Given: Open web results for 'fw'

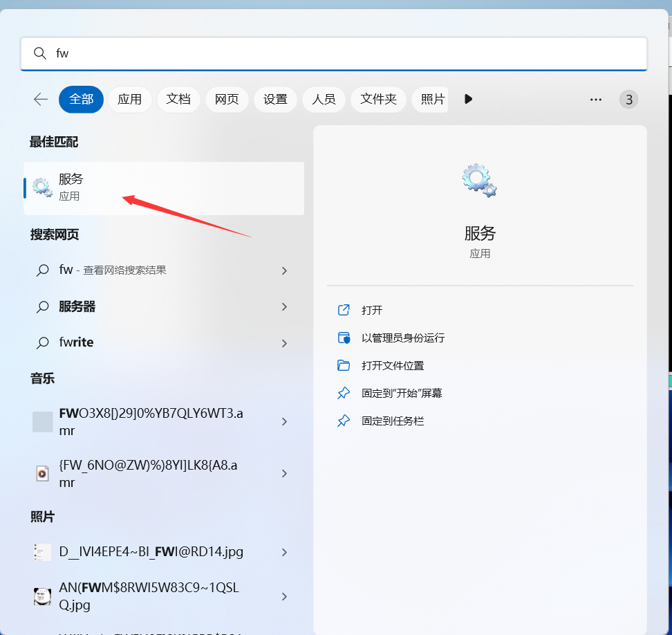Looking at the screenshot, I should tap(164, 270).
